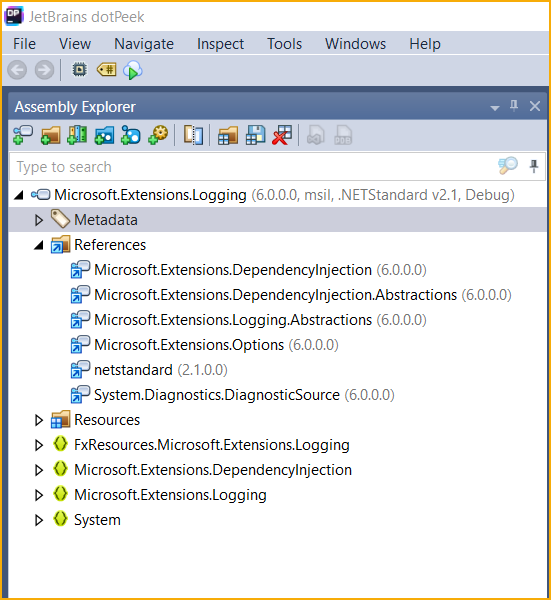The height and width of the screenshot is (600, 551).
Task: Collapse the References node
Action: 39,245
